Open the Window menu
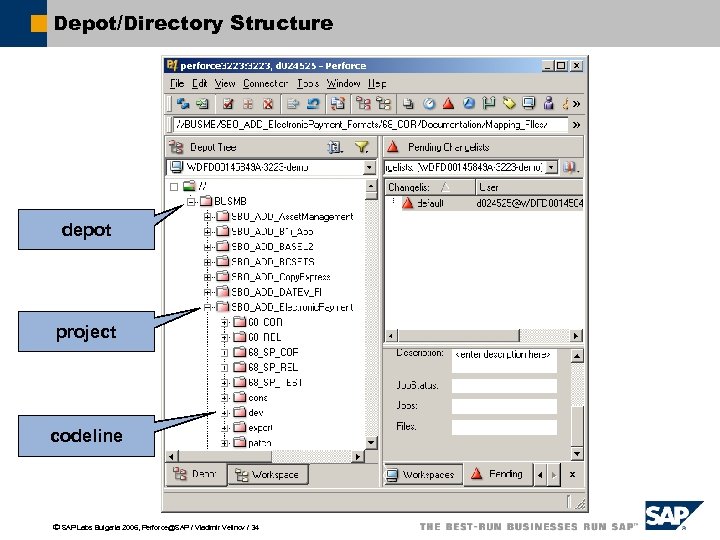 [343, 84]
